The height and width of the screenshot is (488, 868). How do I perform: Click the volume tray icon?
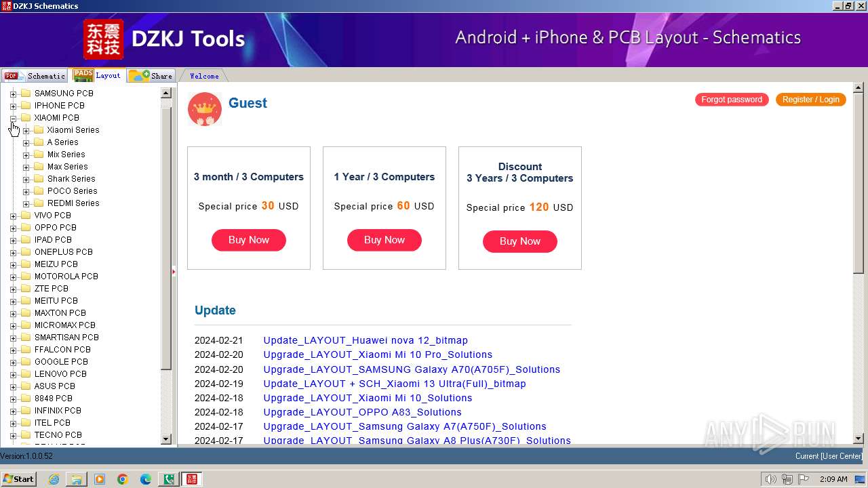click(771, 479)
